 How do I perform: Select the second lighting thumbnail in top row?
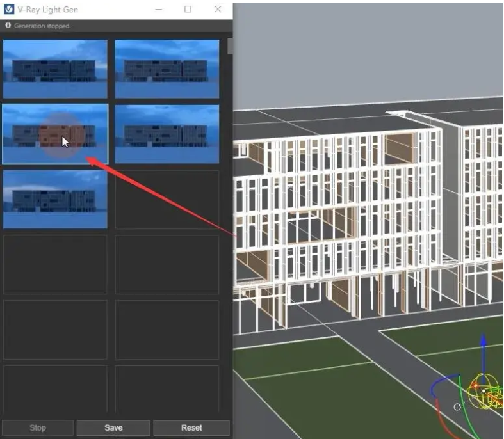tap(167, 68)
